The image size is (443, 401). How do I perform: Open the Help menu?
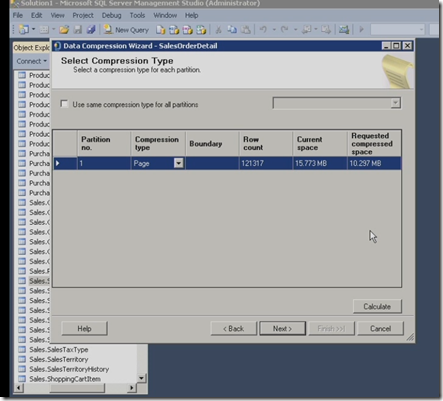pos(192,15)
